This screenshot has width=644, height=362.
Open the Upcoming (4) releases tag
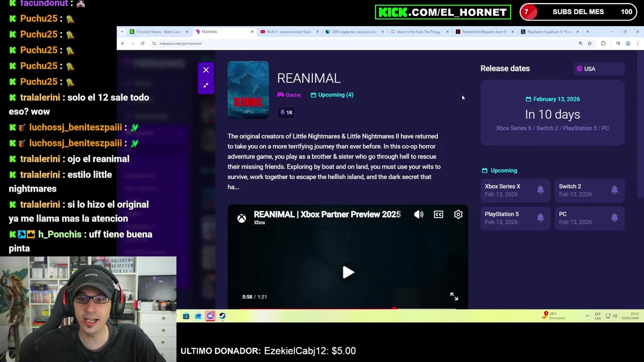tap(332, 95)
